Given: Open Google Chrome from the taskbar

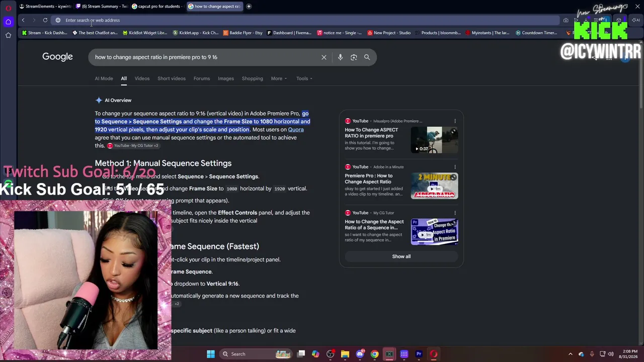Looking at the screenshot, I should (x=374, y=354).
